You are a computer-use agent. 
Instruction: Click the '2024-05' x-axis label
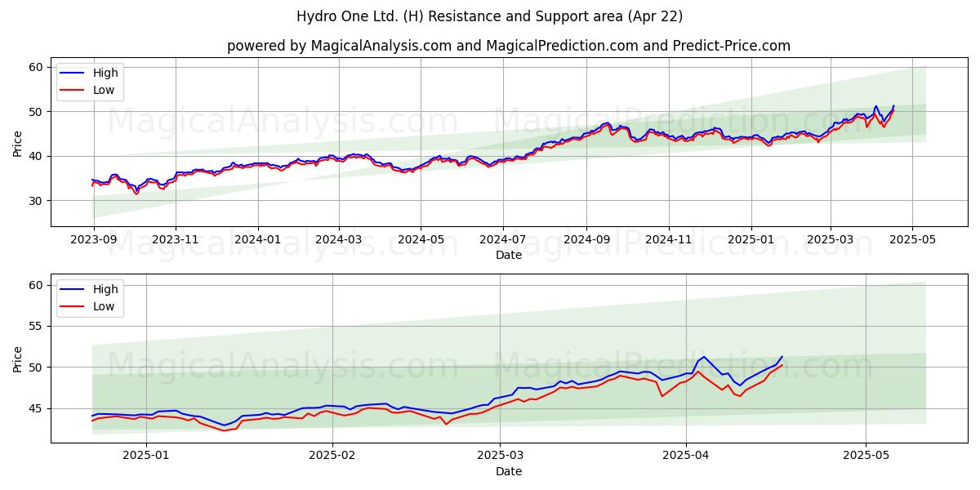(421, 240)
